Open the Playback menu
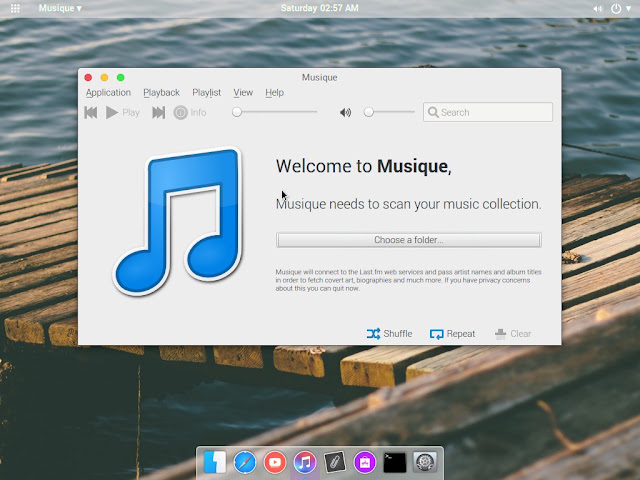Image resolution: width=640 pixels, height=480 pixels. tap(161, 93)
